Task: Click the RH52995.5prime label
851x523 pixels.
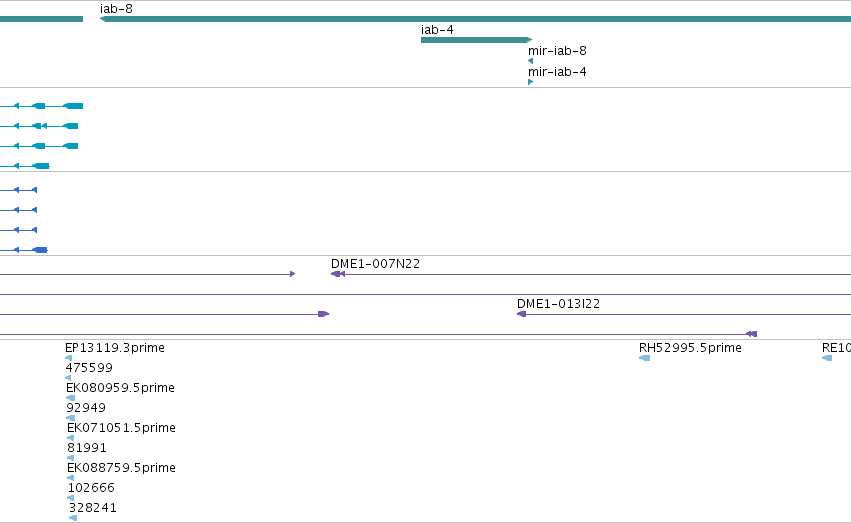Action: [690, 348]
